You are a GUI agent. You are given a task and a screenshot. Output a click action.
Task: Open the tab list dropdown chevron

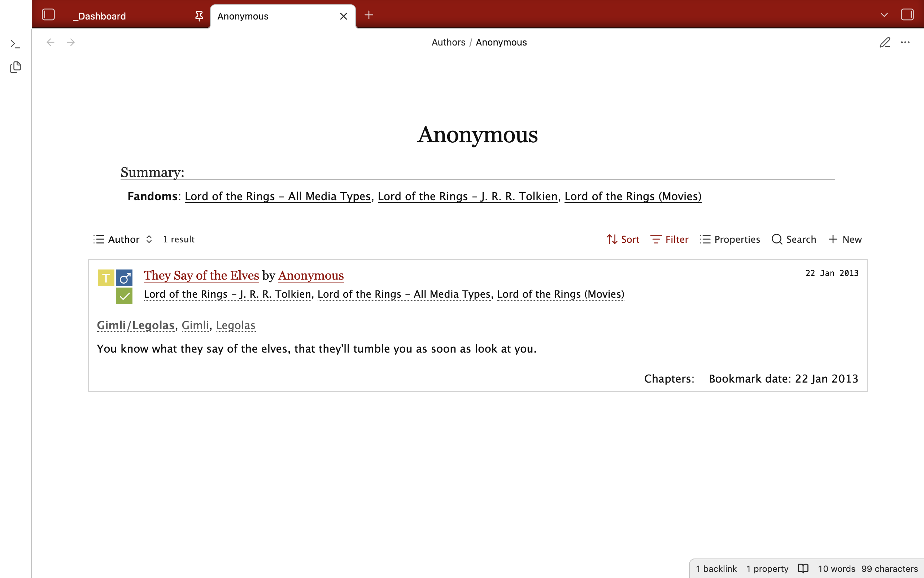(884, 15)
